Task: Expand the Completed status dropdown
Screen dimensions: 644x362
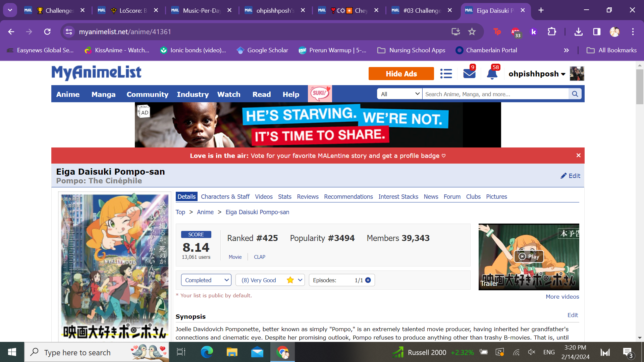Action: click(206, 280)
